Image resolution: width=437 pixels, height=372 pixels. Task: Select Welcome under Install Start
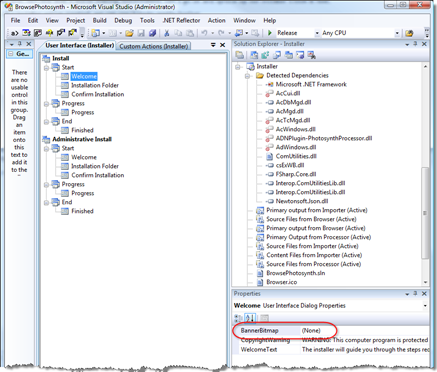click(84, 76)
